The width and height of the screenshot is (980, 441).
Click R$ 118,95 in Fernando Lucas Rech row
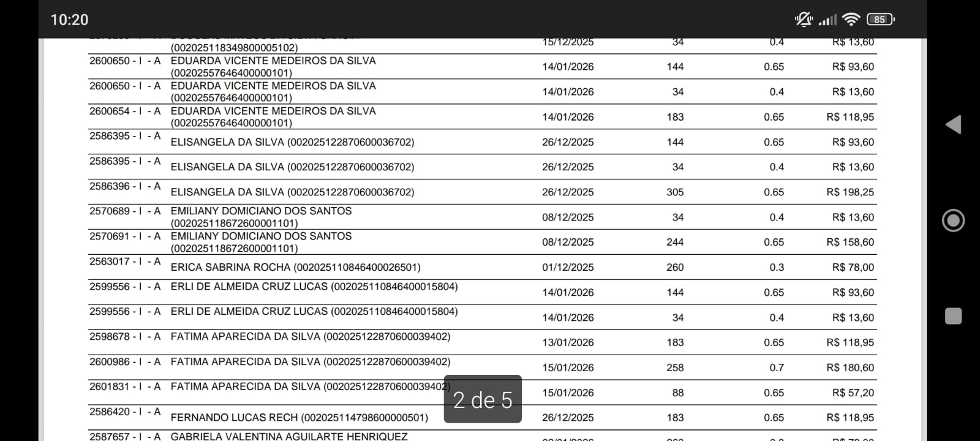coord(850,418)
